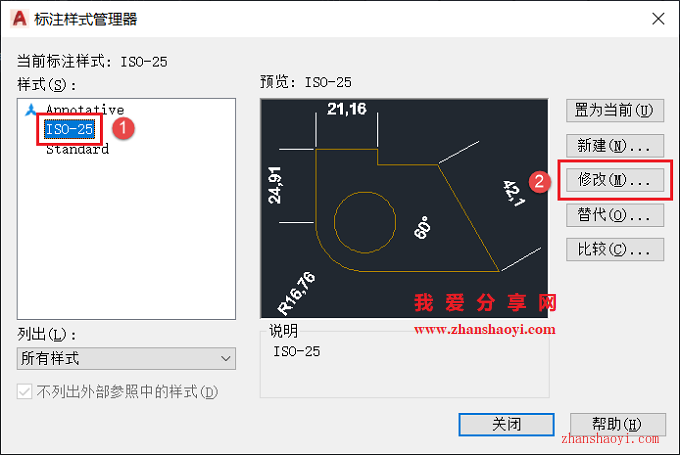Click the annotative symbol beside Annotative style

[x=30, y=109]
